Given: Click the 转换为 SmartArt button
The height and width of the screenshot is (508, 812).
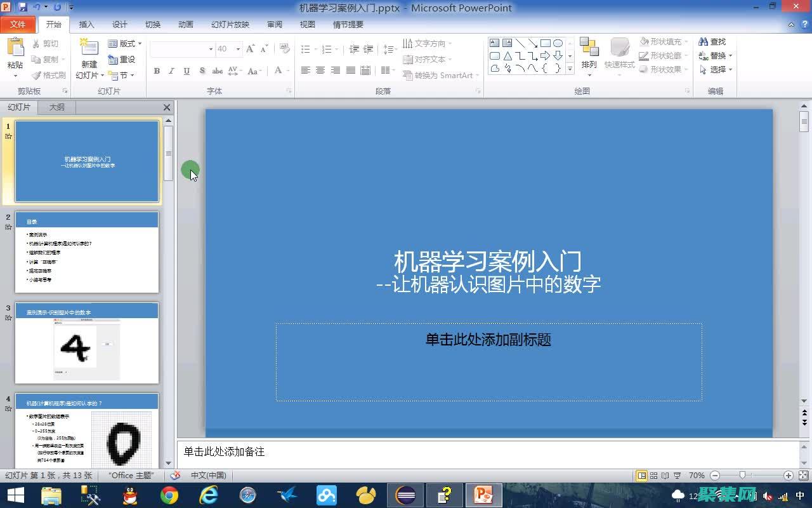Looking at the screenshot, I should [438, 76].
